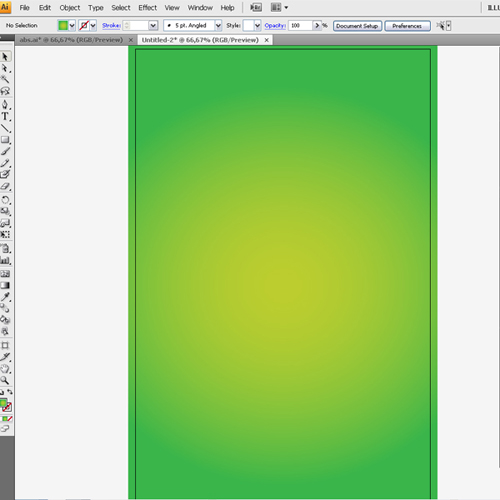Click the Go to Bridge icon
This screenshot has height=500, width=500.
[256, 7]
